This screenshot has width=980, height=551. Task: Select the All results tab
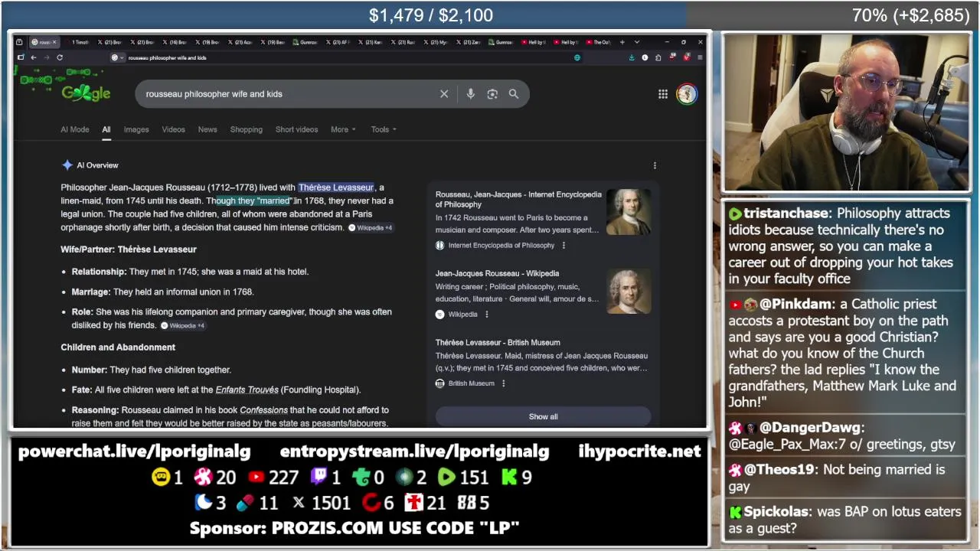pyautogui.click(x=106, y=129)
